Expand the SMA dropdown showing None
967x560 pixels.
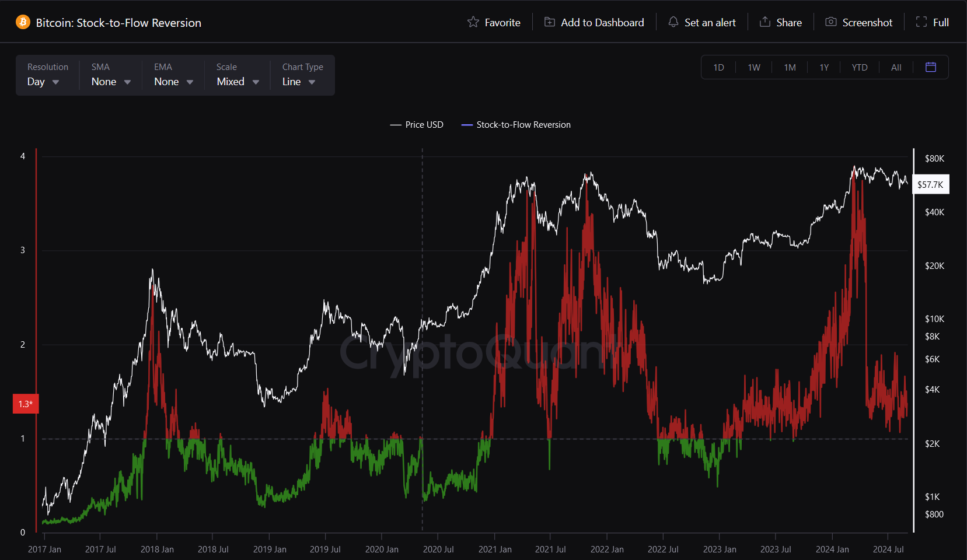(x=110, y=82)
